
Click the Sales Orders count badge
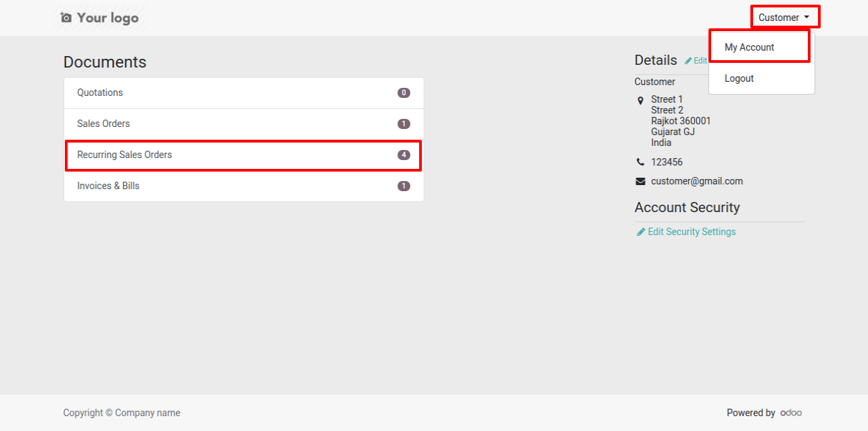(404, 124)
